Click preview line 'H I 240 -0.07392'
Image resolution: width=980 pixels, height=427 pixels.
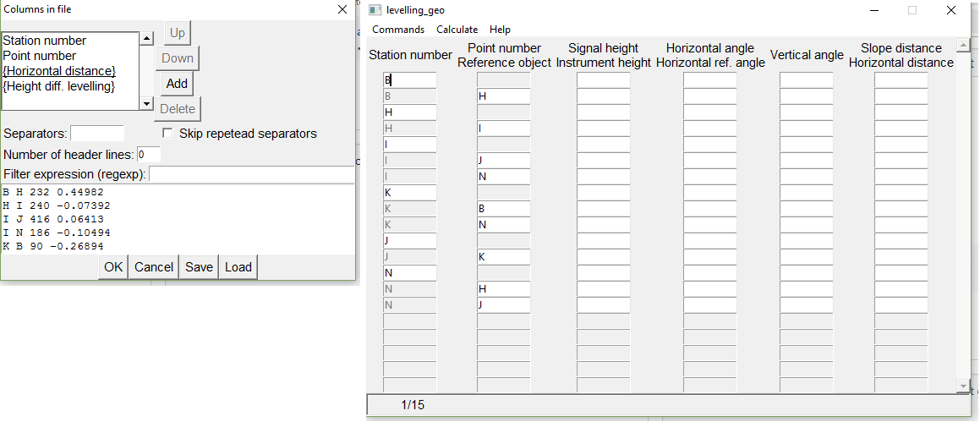pyautogui.click(x=57, y=205)
